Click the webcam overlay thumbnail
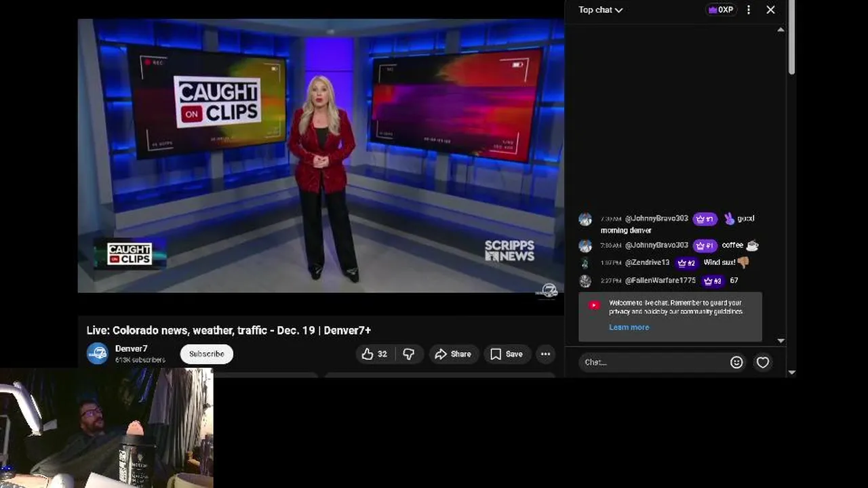The width and height of the screenshot is (868, 488). pos(106,428)
